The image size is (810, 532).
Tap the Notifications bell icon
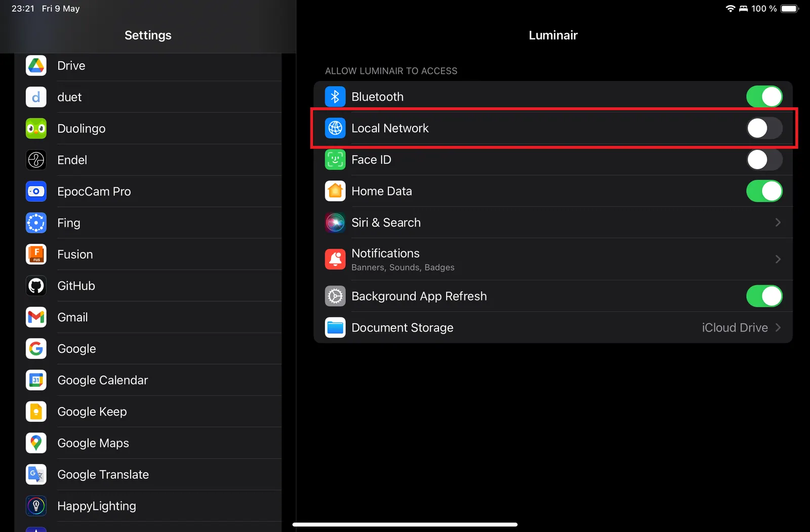click(x=335, y=259)
